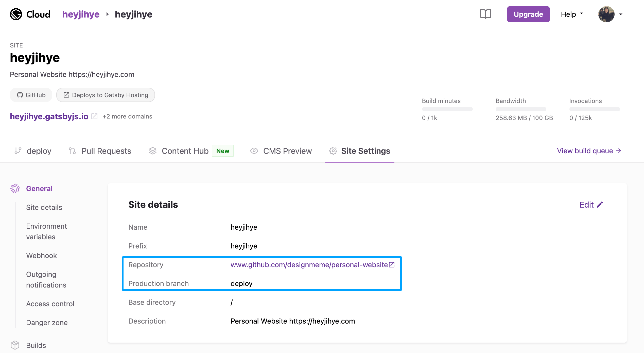Open Access control settings
This screenshot has height=353, width=644.
point(50,304)
